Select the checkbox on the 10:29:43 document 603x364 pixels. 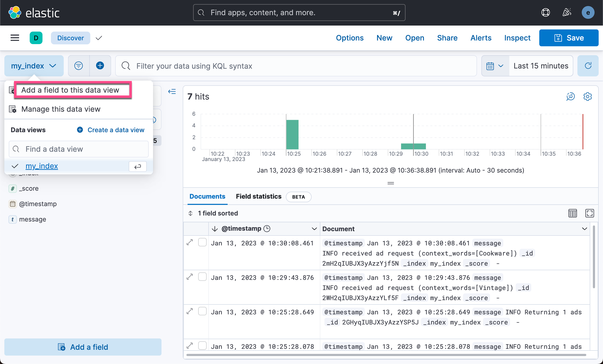tap(202, 277)
